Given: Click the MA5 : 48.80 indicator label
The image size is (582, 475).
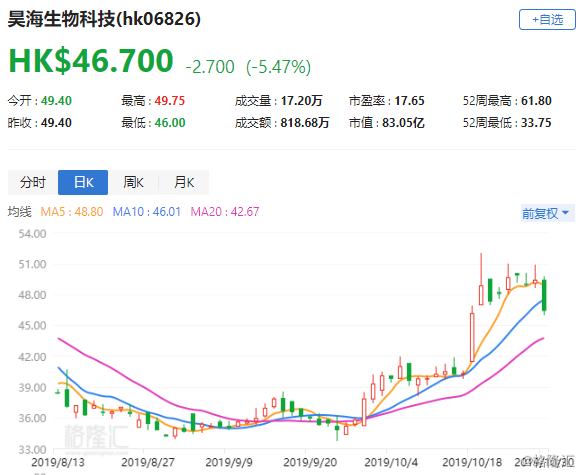Looking at the screenshot, I should coord(72,212).
